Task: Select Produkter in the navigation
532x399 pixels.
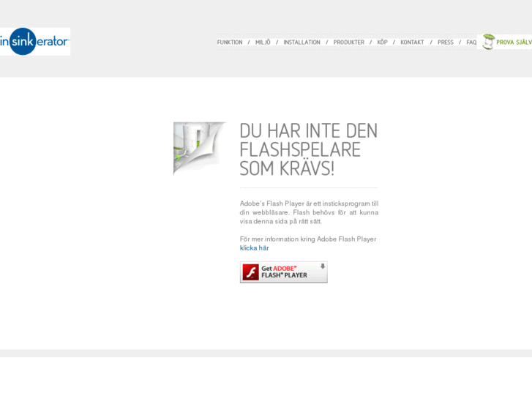Action: 349,42
